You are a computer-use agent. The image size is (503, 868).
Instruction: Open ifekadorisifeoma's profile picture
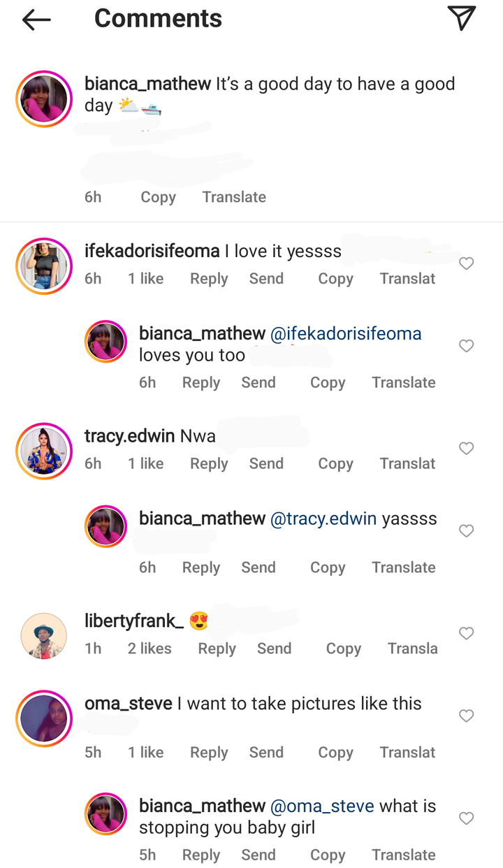click(x=44, y=266)
